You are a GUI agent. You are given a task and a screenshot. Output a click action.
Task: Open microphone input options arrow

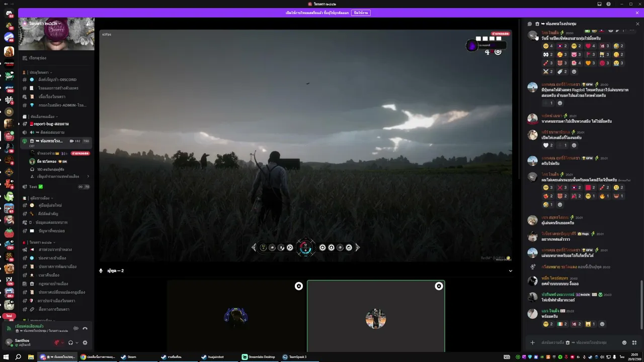(63, 343)
